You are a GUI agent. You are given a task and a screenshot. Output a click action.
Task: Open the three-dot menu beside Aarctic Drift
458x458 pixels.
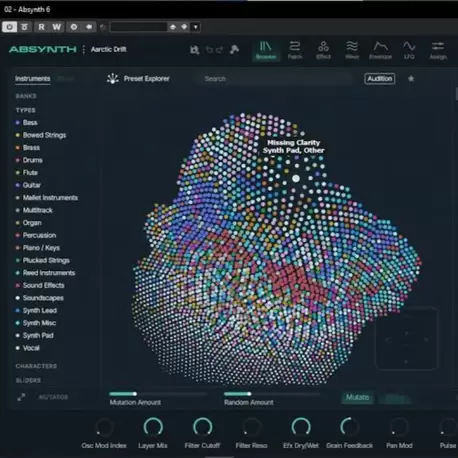tap(84, 49)
